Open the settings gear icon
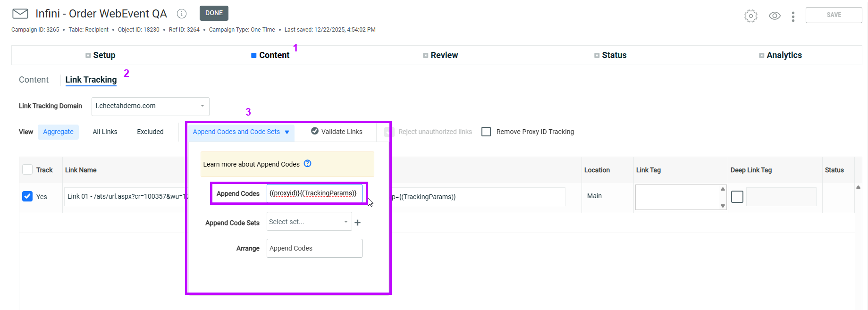 point(750,16)
